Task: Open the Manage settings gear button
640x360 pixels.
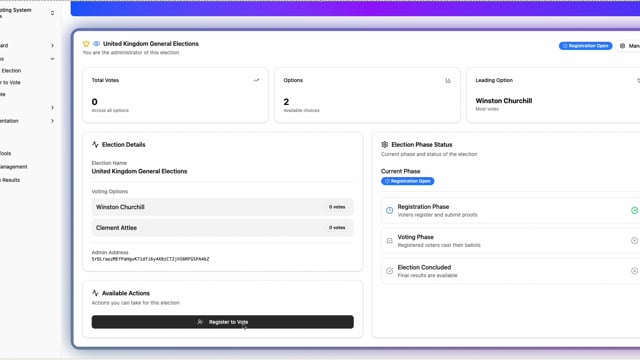Action: (629, 46)
